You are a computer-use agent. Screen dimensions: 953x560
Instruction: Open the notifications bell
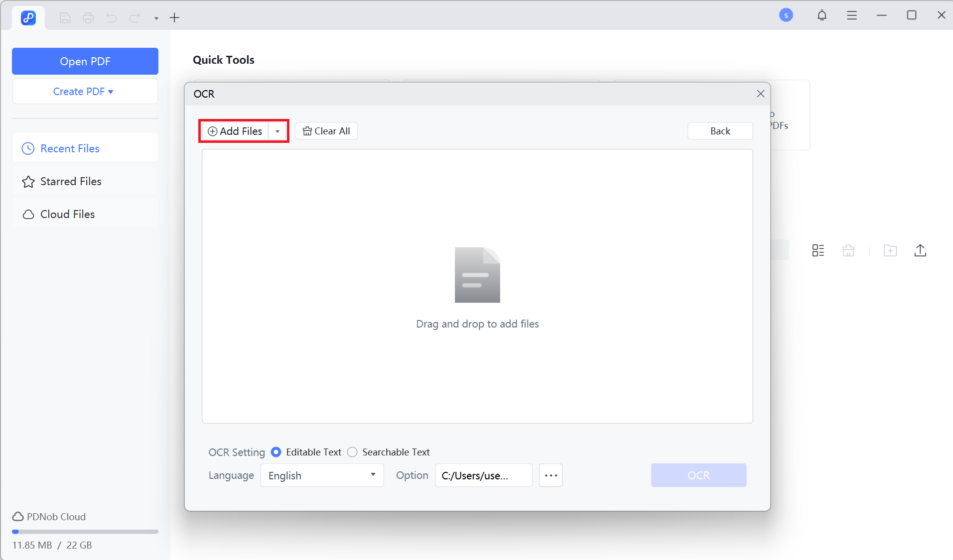(x=821, y=15)
